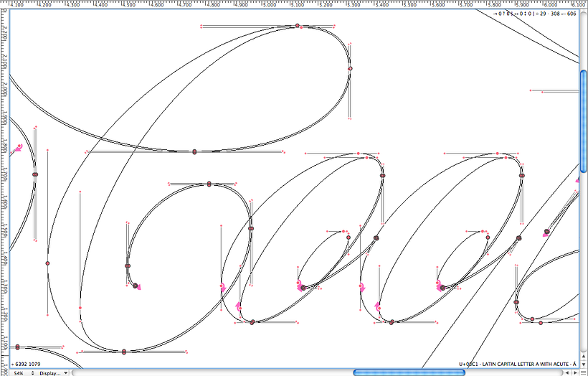
Task: Click the 606 value in the measurement readout
Action: coord(572,14)
